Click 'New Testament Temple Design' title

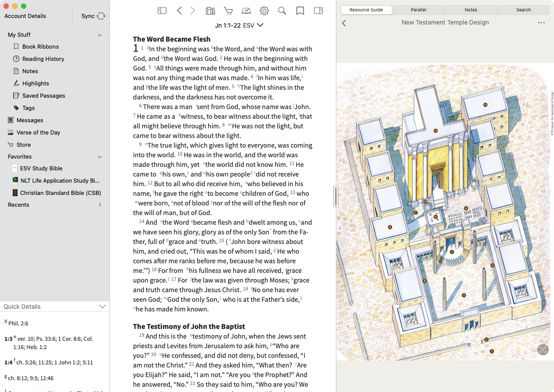(445, 22)
